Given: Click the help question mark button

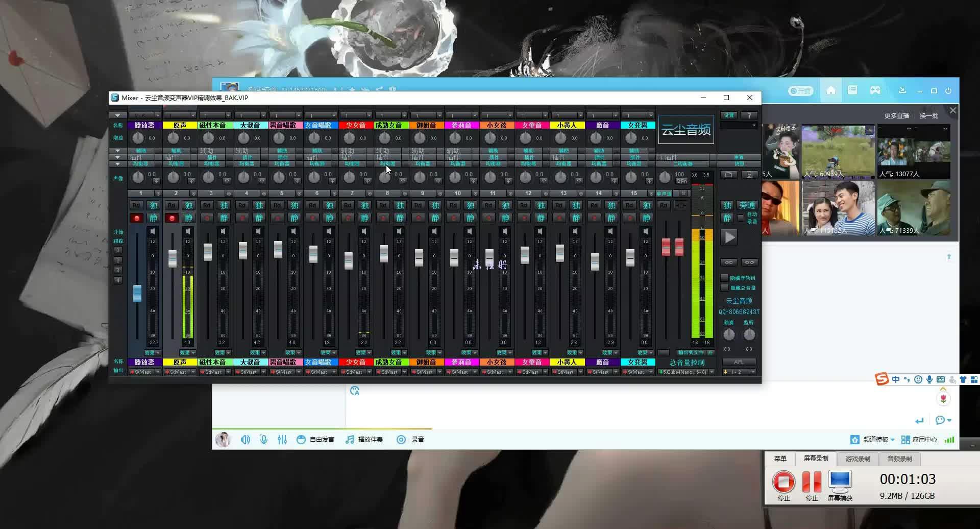Looking at the screenshot, I should [749, 115].
